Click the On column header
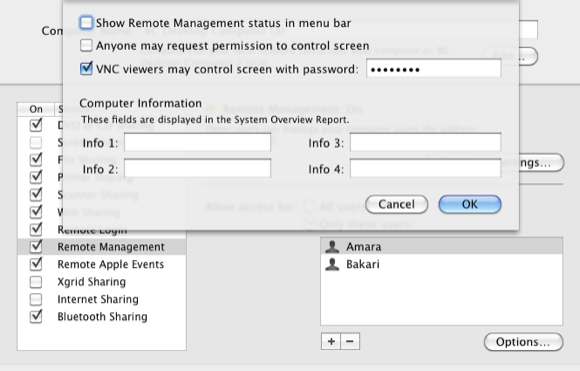Image resolution: width=580 pixels, height=371 pixels. coord(36,109)
